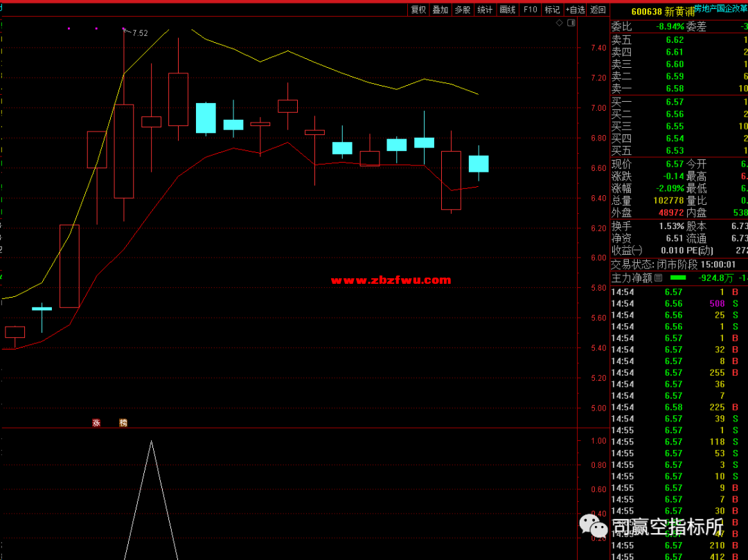748x560 pixels.
Task: Add stock with +自选 button
Action: (575, 10)
